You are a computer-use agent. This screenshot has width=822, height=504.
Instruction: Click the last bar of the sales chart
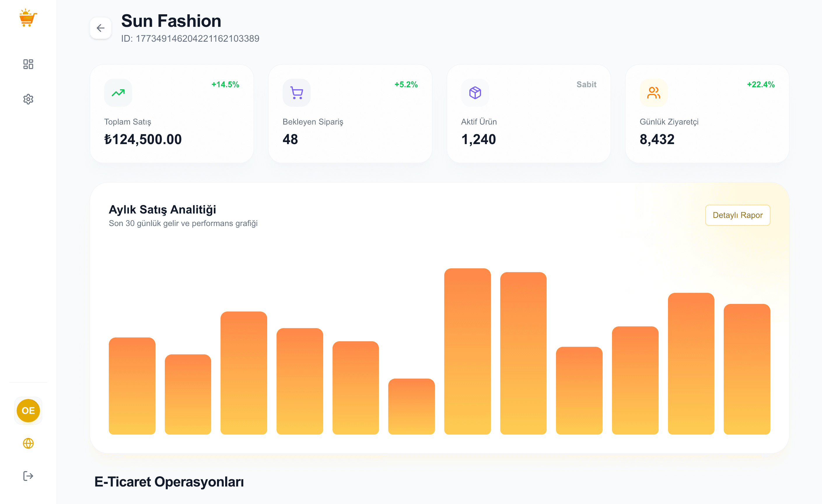747,369
